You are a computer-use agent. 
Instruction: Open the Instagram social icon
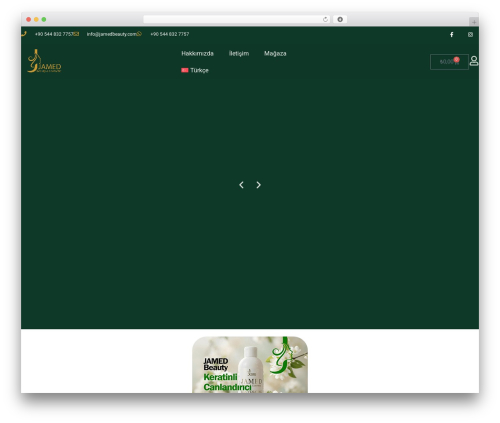click(x=470, y=35)
